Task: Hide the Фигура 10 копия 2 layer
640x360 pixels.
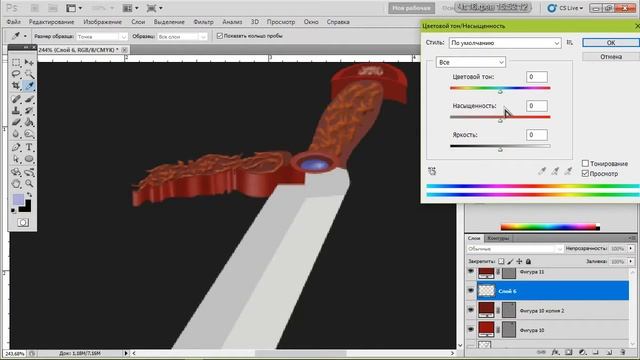Action: (471, 310)
